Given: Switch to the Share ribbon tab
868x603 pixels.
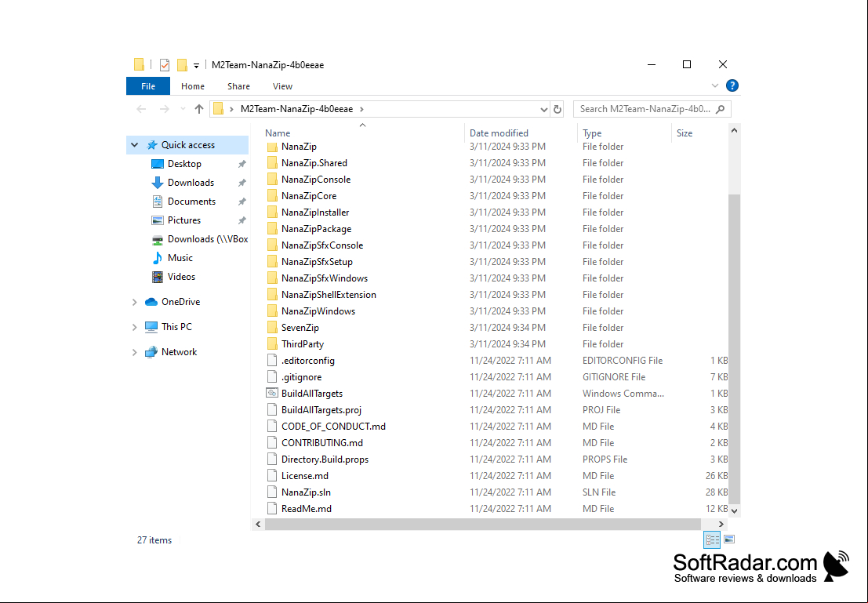Looking at the screenshot, I should pos(238,86).
